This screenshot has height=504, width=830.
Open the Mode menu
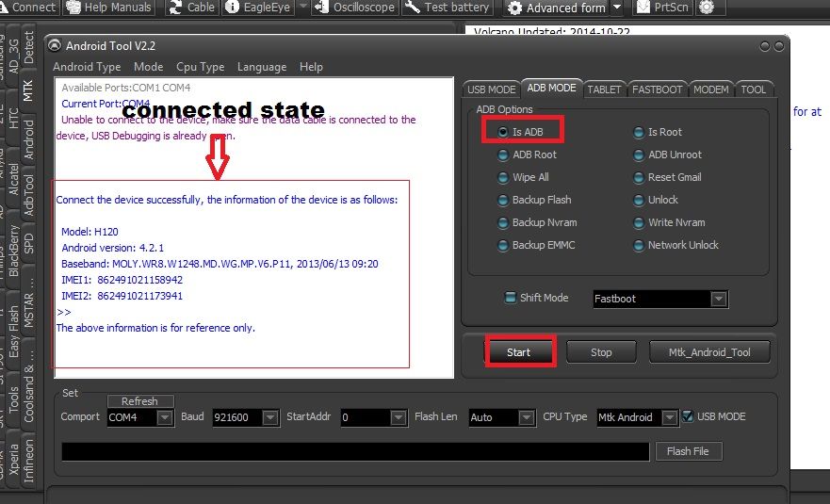(148, 67)
